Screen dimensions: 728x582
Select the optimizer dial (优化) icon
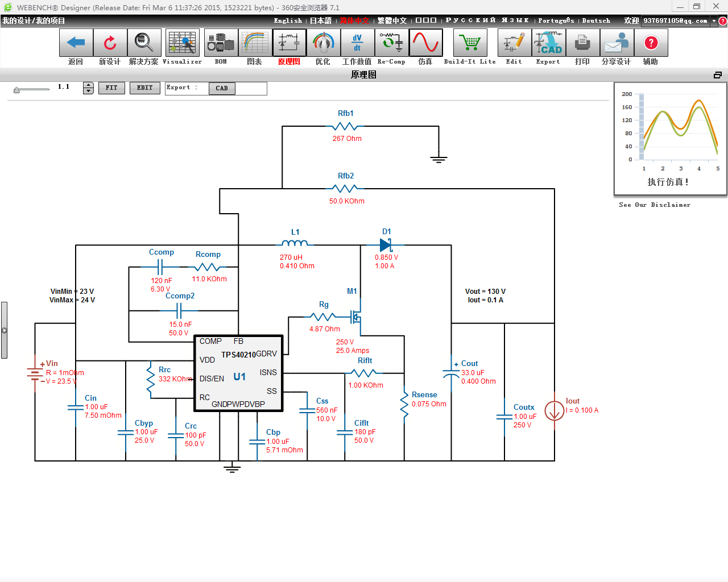[323, 43]
